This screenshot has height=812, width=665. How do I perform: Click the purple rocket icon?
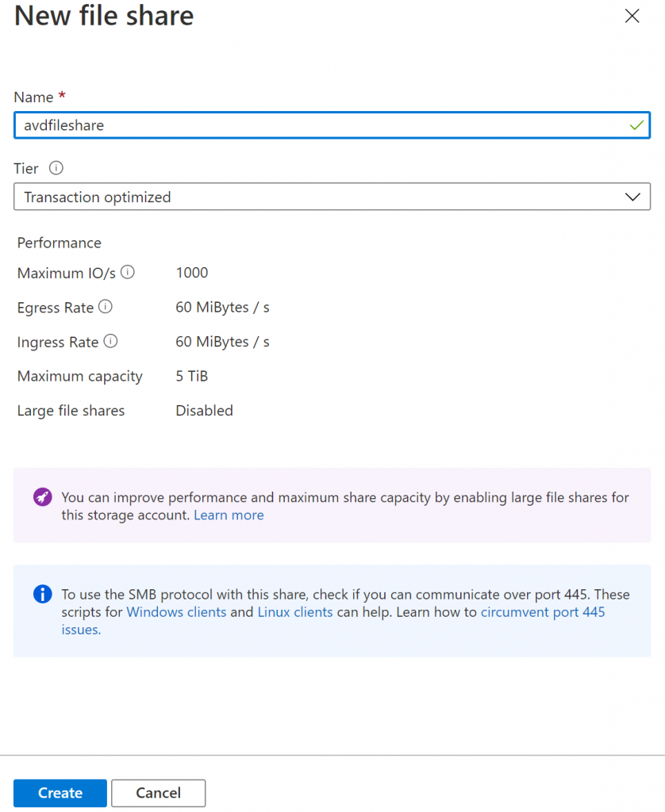43,497
